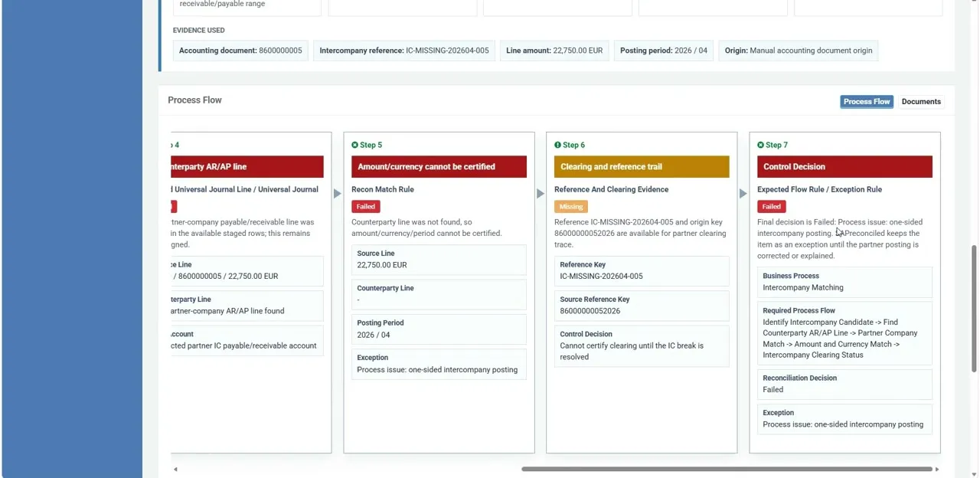
Task: Click the horizontal process flow scrollbar thumb
Action: point(727,469)
